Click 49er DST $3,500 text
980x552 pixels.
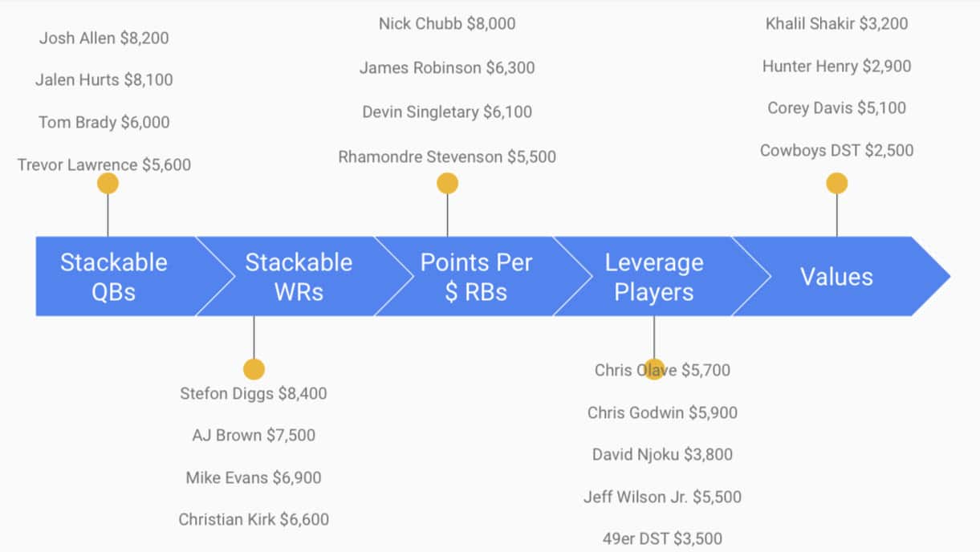point(662,538)
